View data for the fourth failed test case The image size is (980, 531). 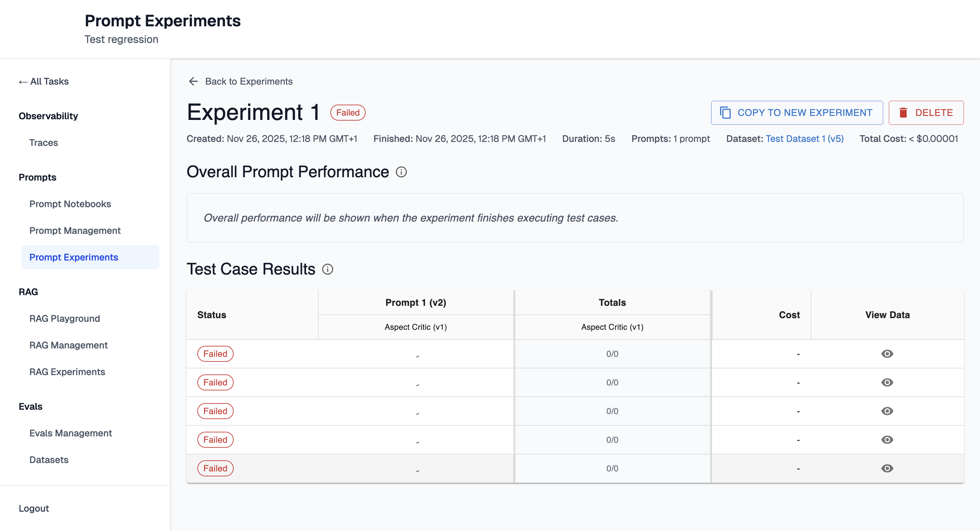(887, 440)
